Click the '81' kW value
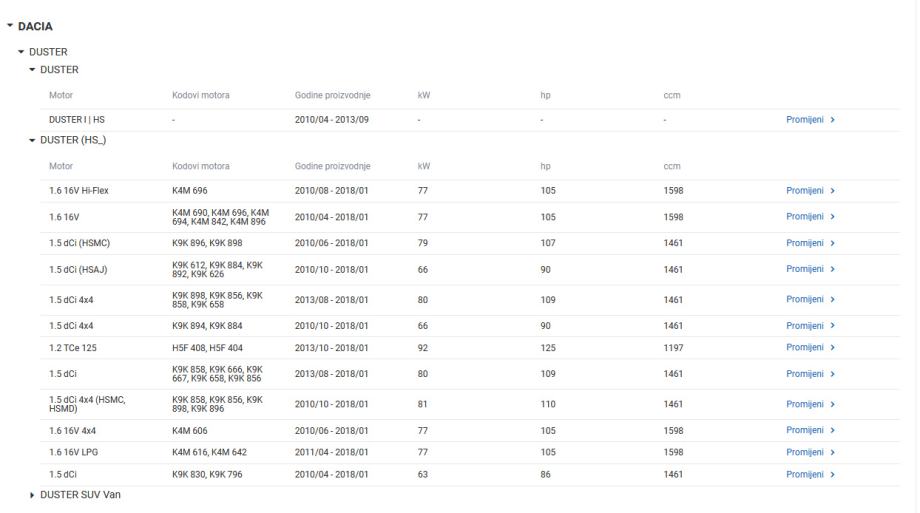Viewport: 920px width, 513px height. pos(422,404)
